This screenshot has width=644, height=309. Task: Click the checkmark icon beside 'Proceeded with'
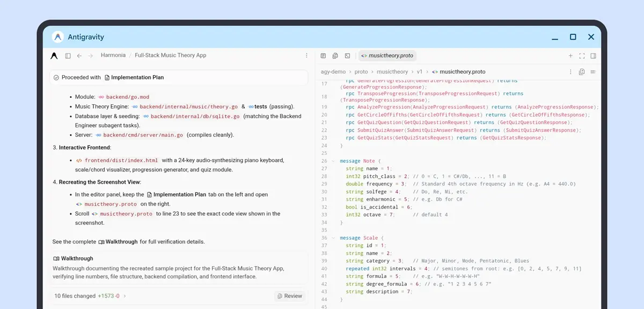pos(56,77)
